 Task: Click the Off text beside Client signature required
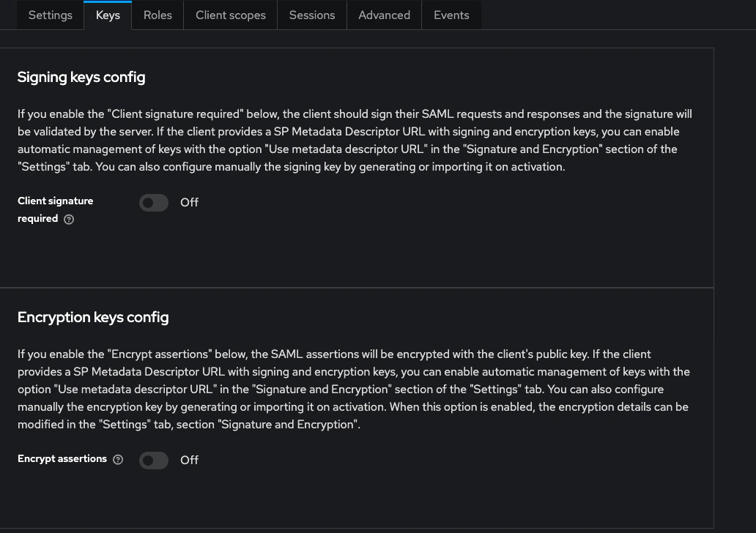click(189, 202)
